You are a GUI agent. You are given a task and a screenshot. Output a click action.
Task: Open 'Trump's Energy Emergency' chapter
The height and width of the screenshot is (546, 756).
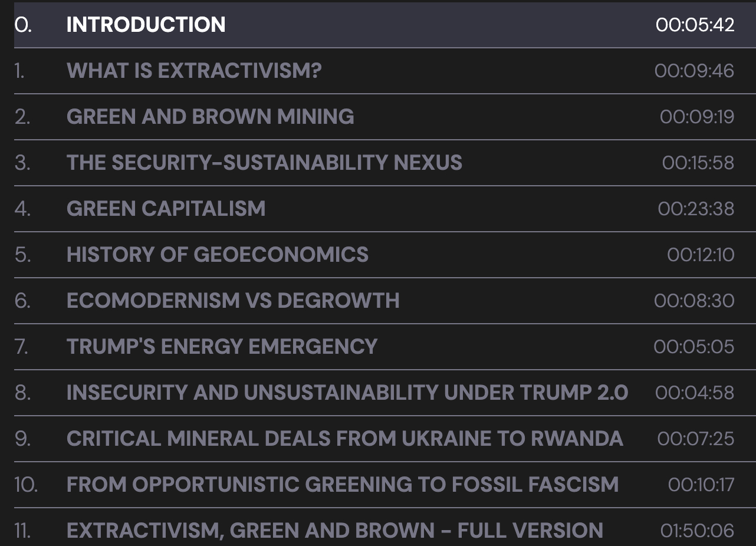click(222, 347)
